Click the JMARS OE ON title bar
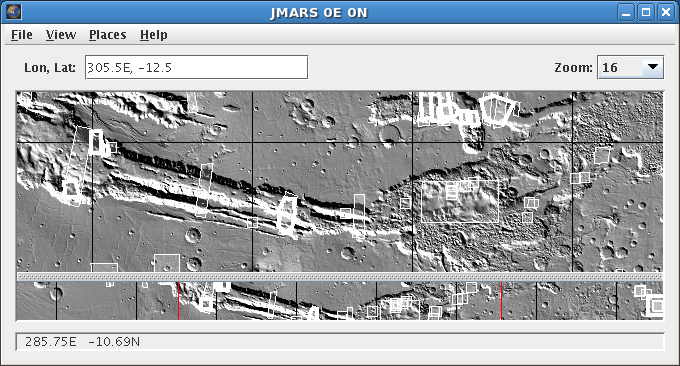The image size is (680, 366). point(319,13)
